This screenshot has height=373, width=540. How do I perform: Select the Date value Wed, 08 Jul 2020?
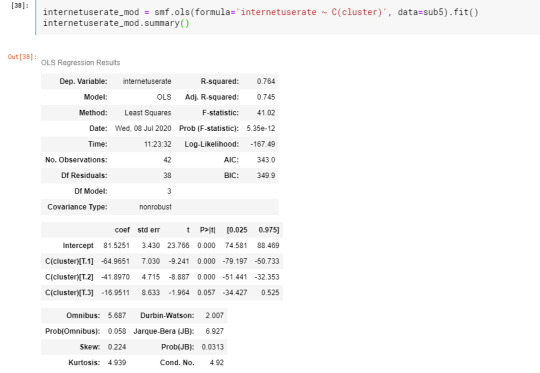pyautogui.click(x=143, y=128)
